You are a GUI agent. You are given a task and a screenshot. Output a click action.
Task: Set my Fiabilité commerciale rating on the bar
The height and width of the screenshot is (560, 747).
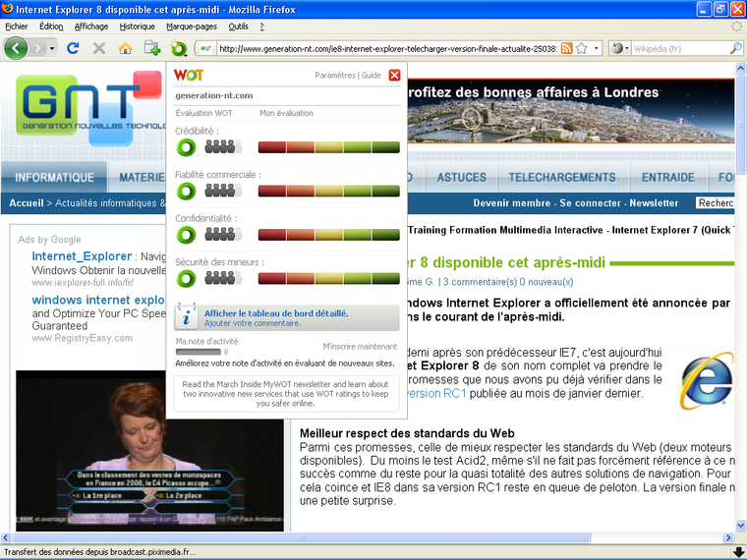(x=328, y=191)
